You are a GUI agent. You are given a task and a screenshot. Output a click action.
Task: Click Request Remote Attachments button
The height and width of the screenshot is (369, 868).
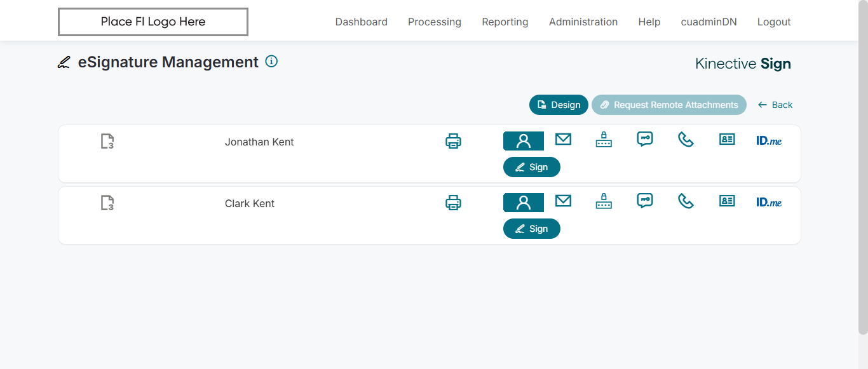(x=669, y=105)
